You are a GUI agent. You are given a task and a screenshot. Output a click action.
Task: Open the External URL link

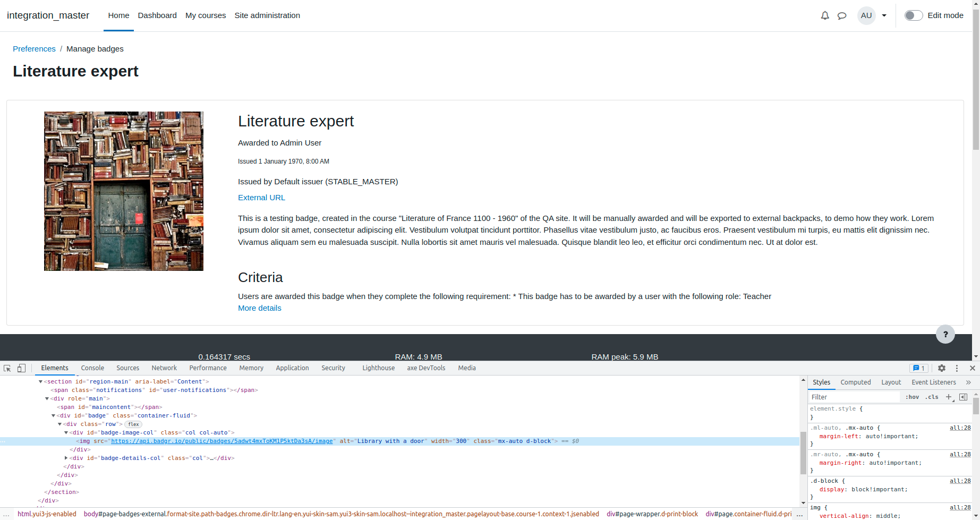[261, 198]
